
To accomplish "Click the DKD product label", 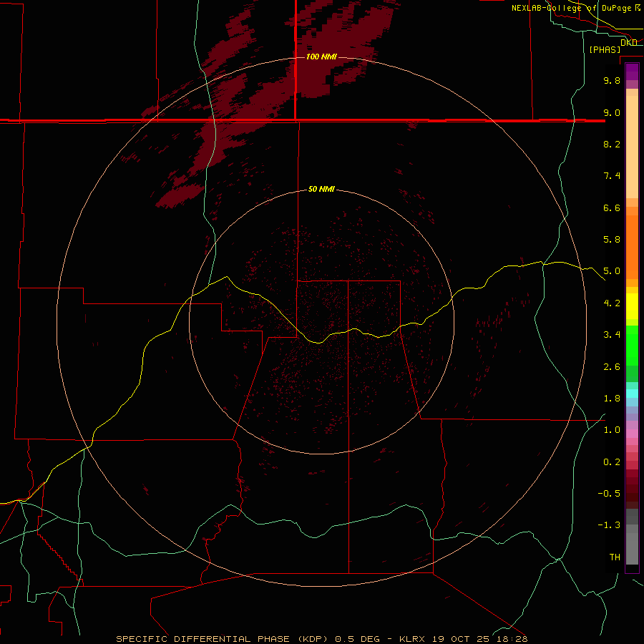I will 629,42.
